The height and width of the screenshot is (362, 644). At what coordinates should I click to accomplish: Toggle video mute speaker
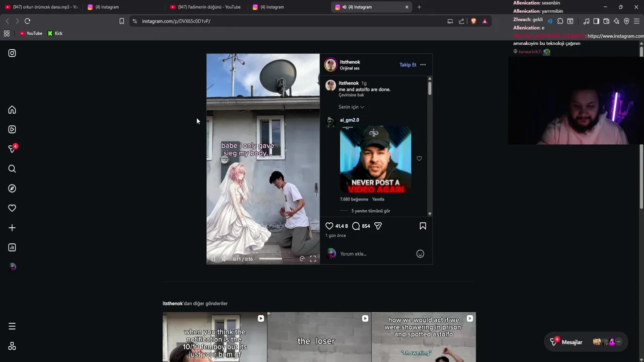224,259
